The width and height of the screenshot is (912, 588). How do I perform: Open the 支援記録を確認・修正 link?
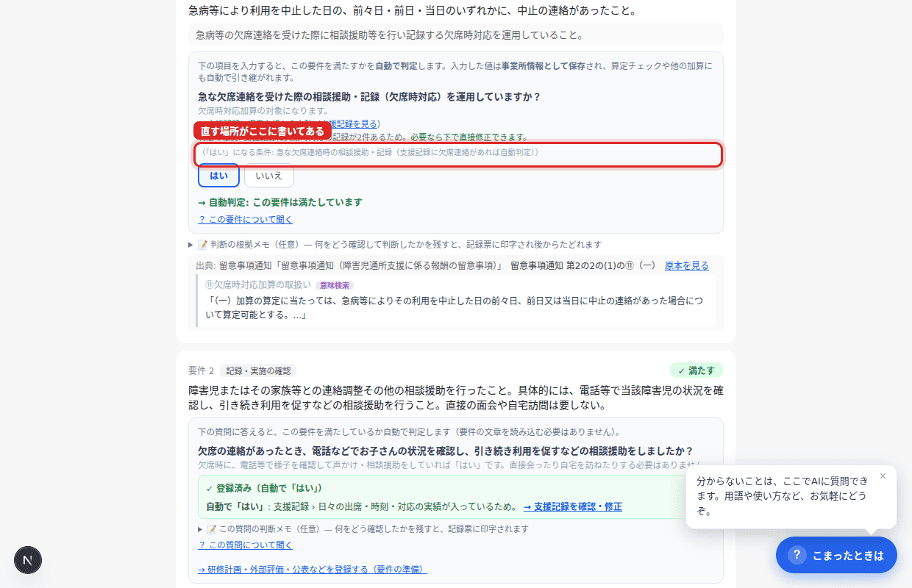point(573,506)
